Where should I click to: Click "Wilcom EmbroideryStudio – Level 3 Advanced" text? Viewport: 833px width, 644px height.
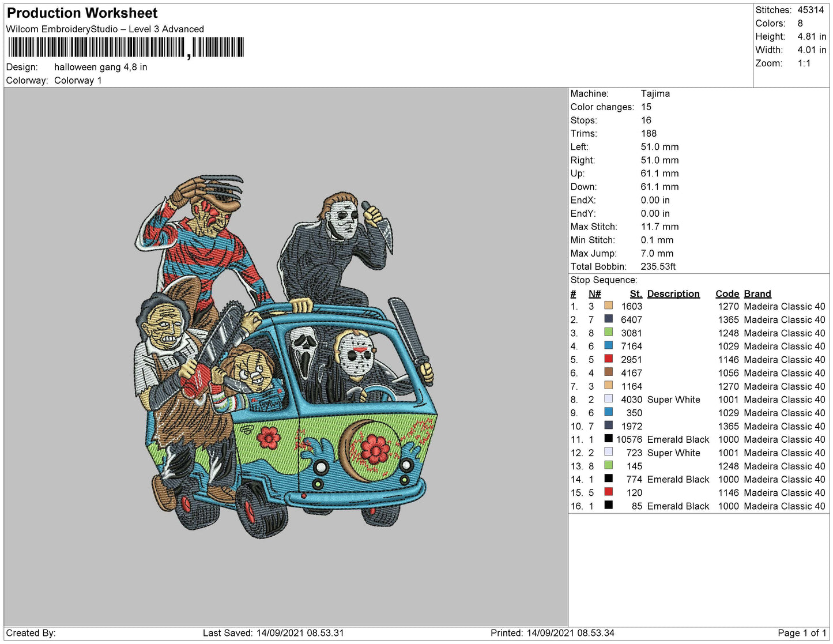coord(105,29)
